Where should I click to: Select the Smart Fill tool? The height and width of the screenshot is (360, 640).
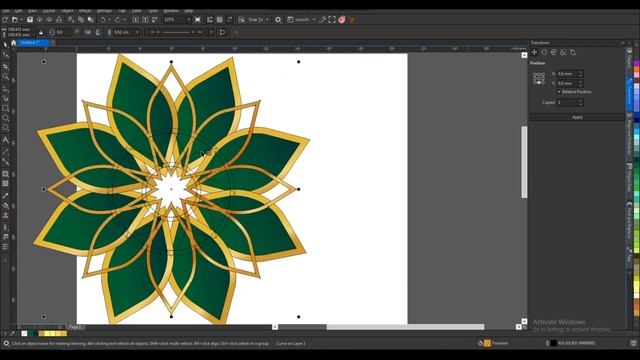coord(5,215)
